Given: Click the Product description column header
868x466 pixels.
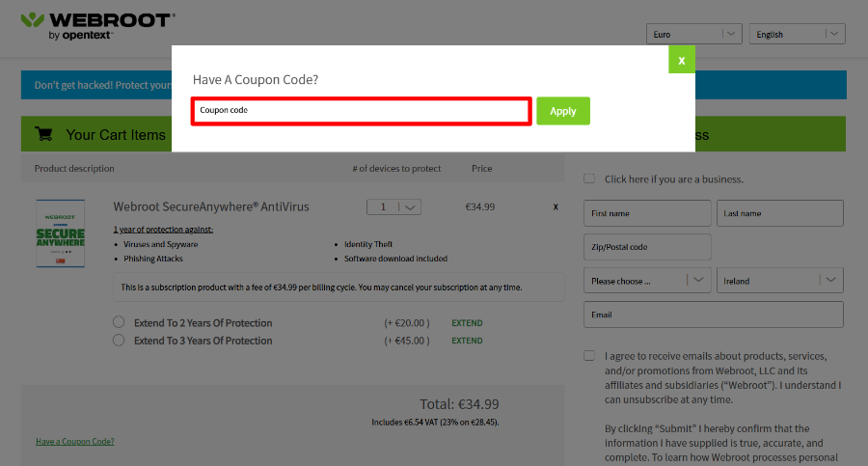Looking at the screenshot, I should point(74,169).
